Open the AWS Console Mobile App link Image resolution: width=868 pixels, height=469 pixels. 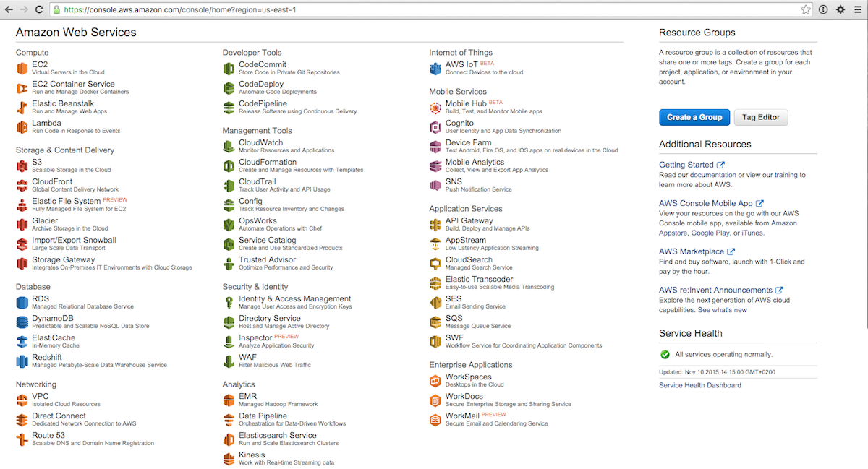[711, 204]
